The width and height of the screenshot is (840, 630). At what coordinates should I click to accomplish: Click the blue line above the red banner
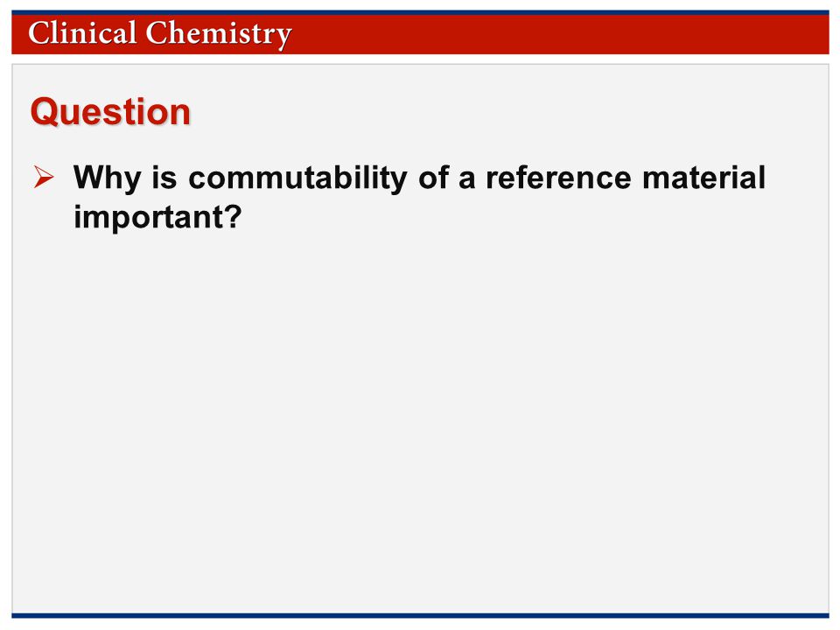[420, 12]
